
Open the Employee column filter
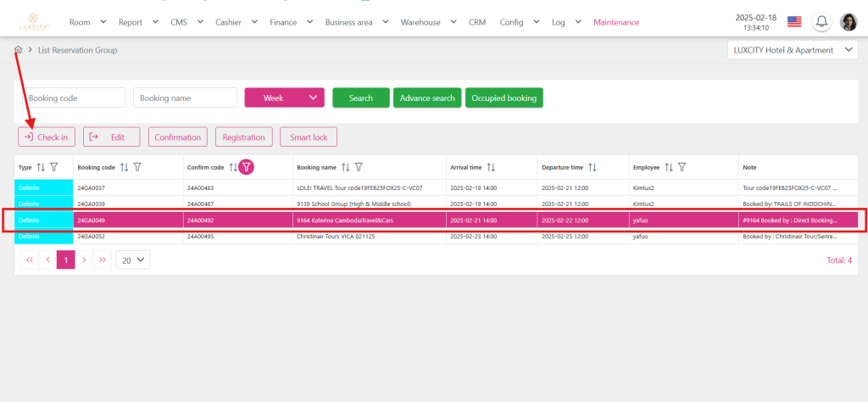tap(682, 167)
